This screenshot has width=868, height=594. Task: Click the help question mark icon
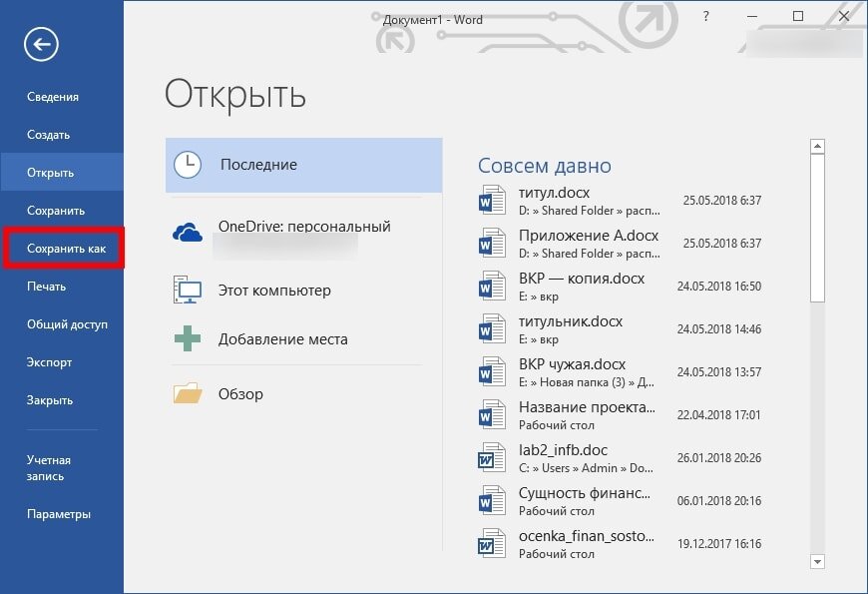pos(705,17)
